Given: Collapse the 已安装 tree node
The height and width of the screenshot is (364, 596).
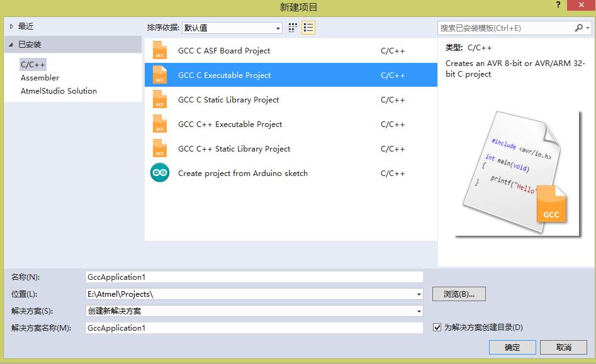Looking at the screenshot, I should [x=11, y=45].
